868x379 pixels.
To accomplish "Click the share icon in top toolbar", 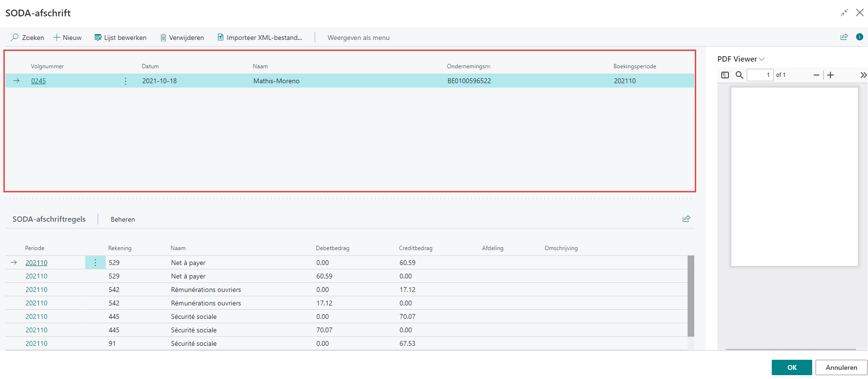I will click(844, 37).
